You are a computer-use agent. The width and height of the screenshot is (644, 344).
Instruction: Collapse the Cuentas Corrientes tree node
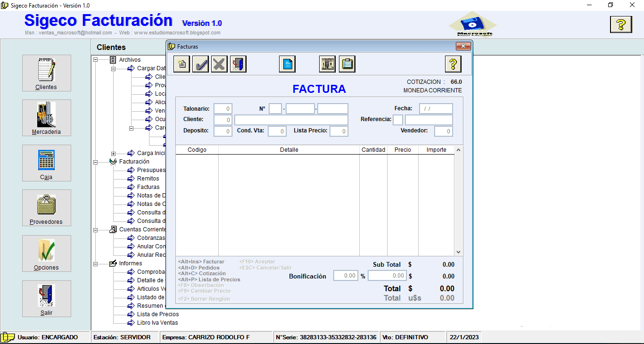tap(96, 230)
